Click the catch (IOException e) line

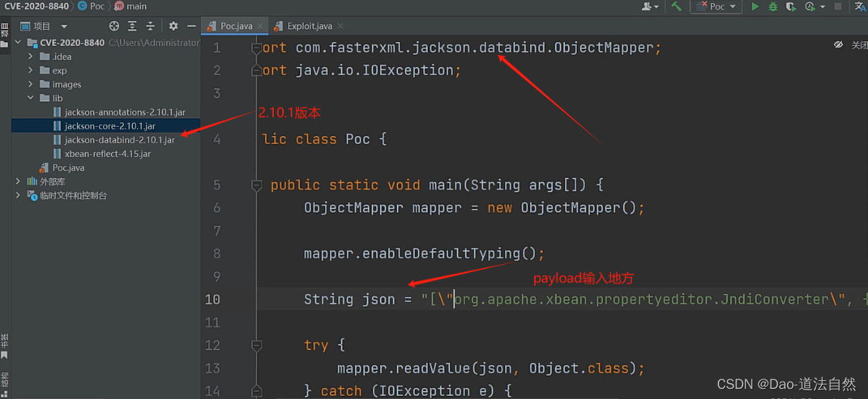[x=407, y=391]
